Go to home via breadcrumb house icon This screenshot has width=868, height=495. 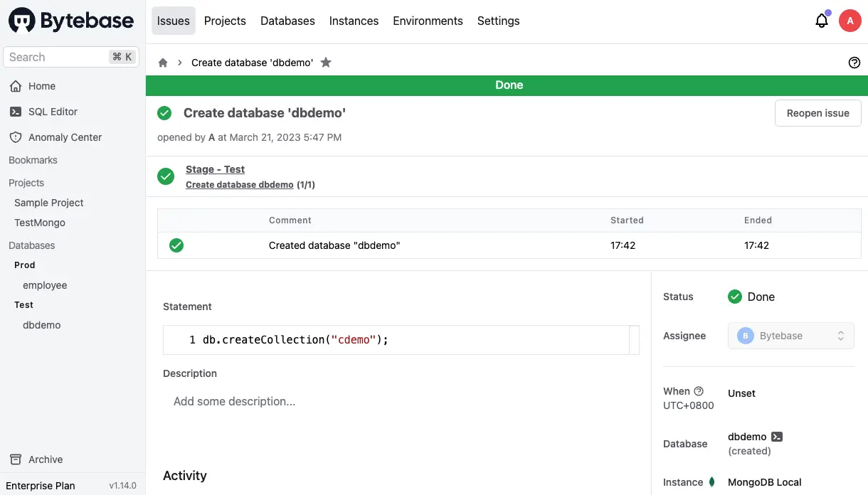tap(163, 63)
